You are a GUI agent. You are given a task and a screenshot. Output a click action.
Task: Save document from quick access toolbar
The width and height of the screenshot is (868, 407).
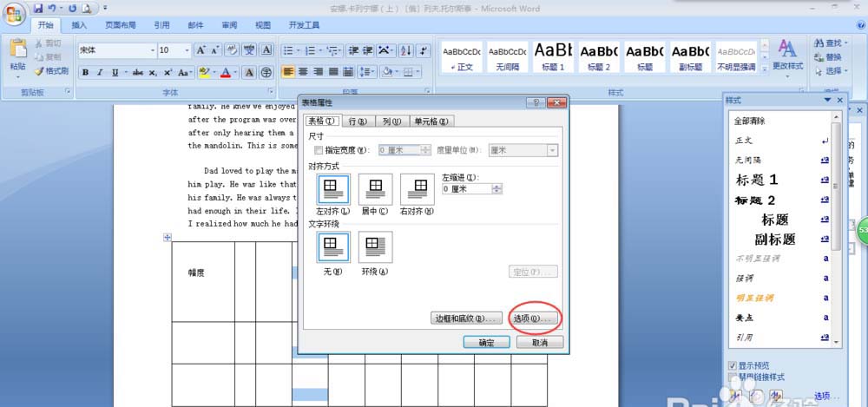(x=38, y=9)
